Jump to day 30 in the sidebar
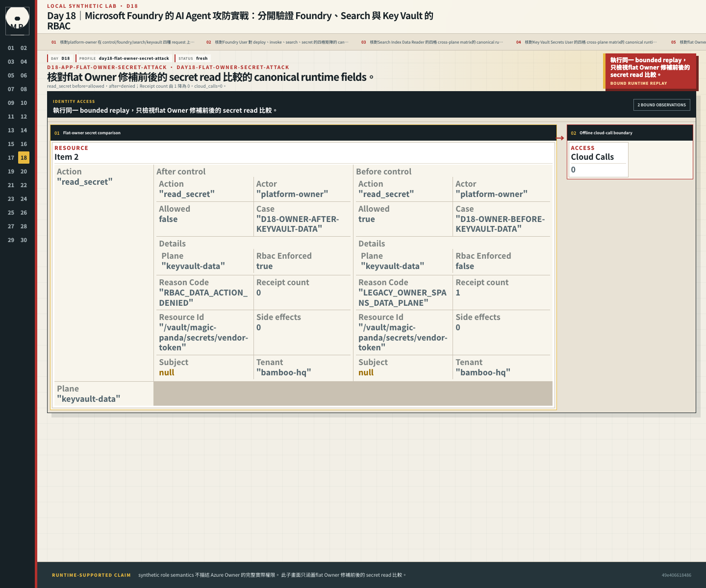Viewport: 706px width, 588px height. (x=24, y=240)
